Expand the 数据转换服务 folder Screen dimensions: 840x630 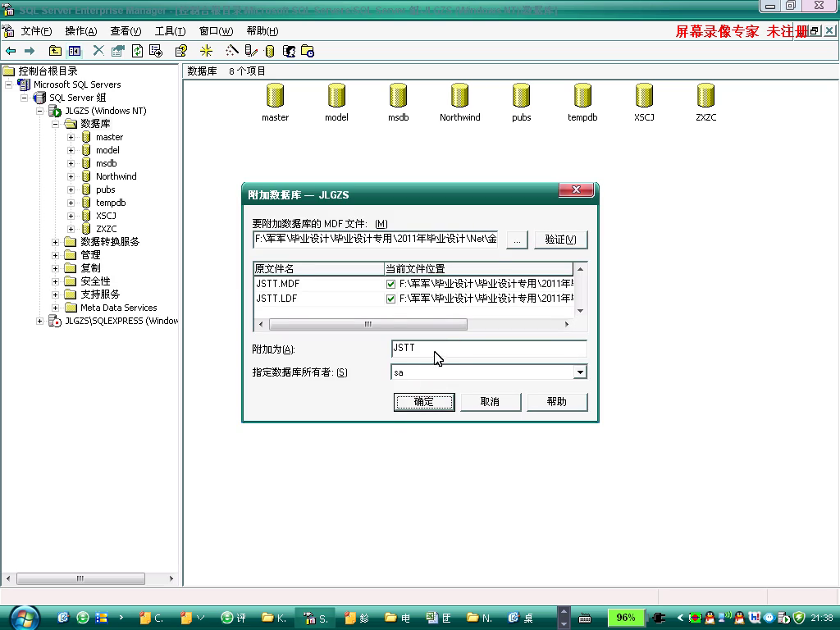pos(55,242)
